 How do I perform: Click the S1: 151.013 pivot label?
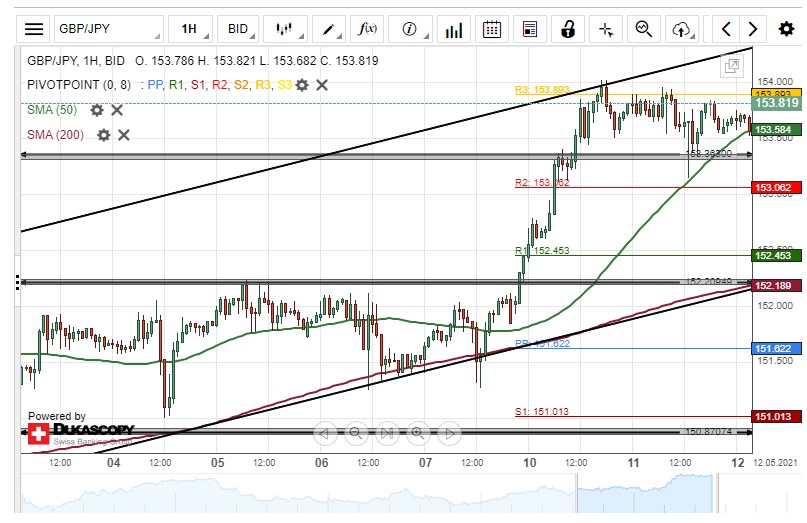[542, 411]
